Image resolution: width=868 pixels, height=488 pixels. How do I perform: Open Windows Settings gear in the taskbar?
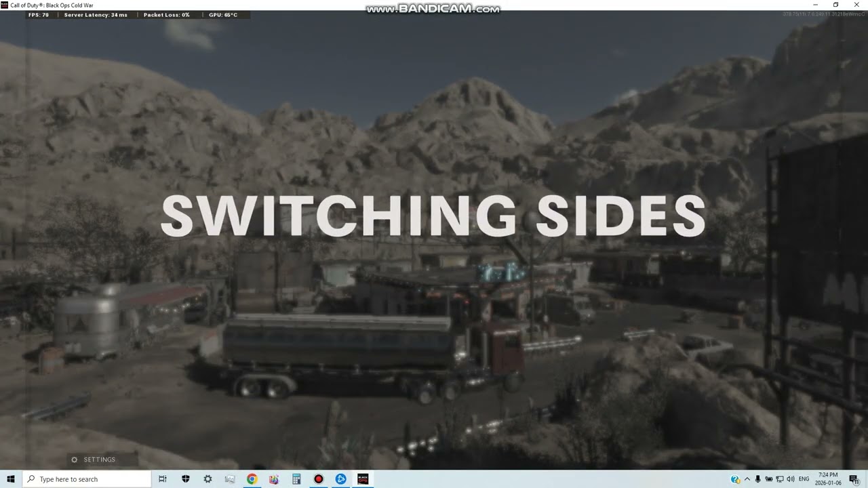(x=208, y=479)
